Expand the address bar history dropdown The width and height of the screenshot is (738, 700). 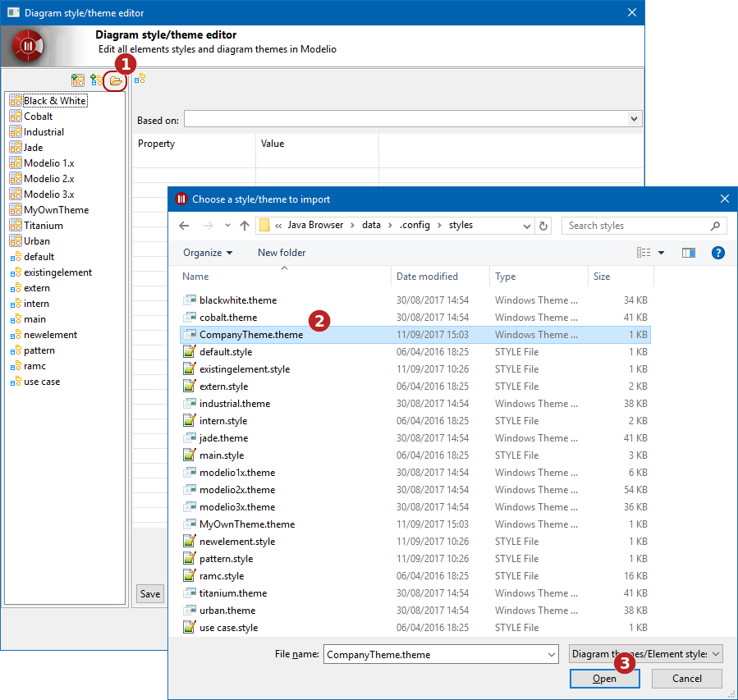527,226
